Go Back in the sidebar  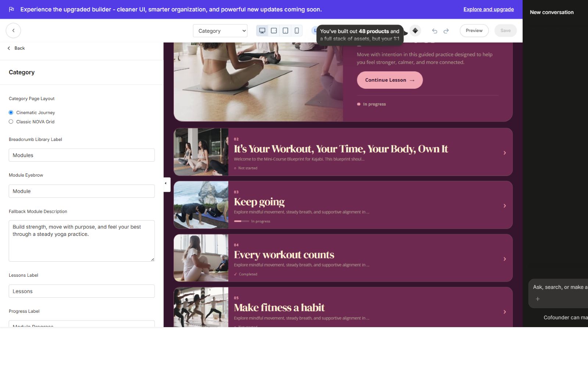pyautogui.click(x=16, y=48)
